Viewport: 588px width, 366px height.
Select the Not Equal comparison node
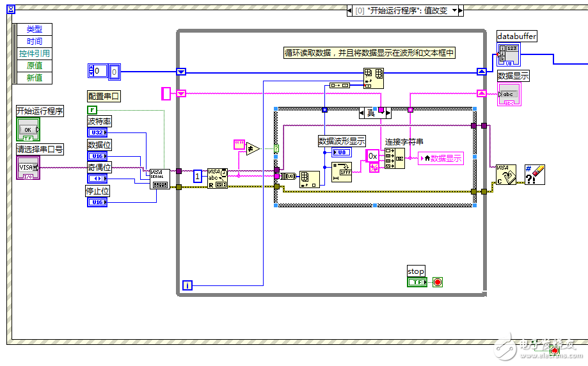tap(253, 149)
